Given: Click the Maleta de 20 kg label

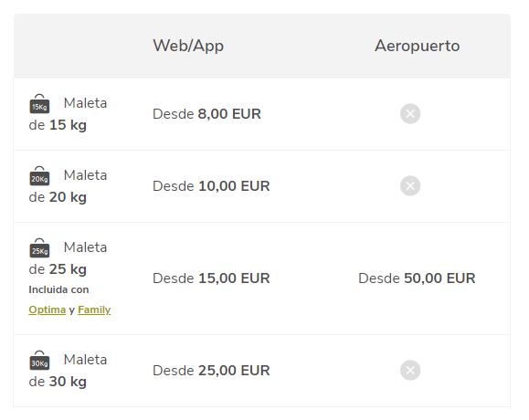Looking at the screenshot, I should pyautogui.click(x=69, y=186).
